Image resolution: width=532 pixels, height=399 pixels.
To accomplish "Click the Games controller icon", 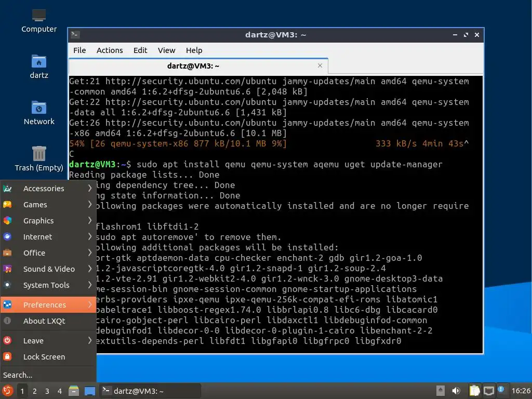I will pos(7,205).
